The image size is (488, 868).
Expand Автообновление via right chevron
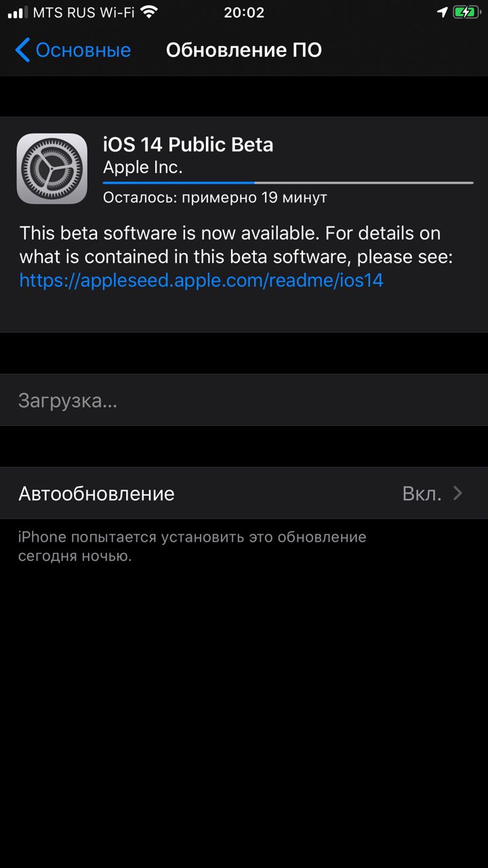pos(458,493)
